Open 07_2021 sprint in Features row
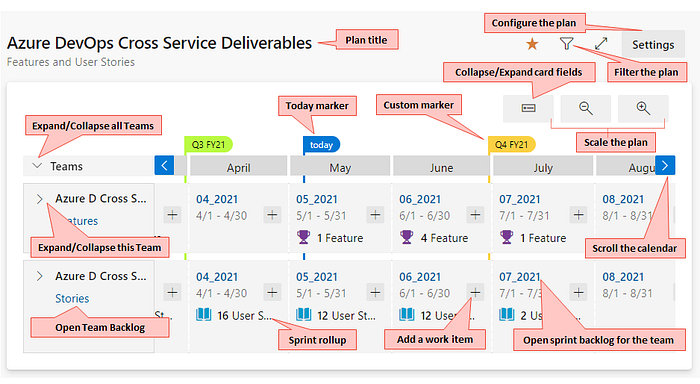The height and width of the screenshot is (384, 700). click(x=520, y=199)
